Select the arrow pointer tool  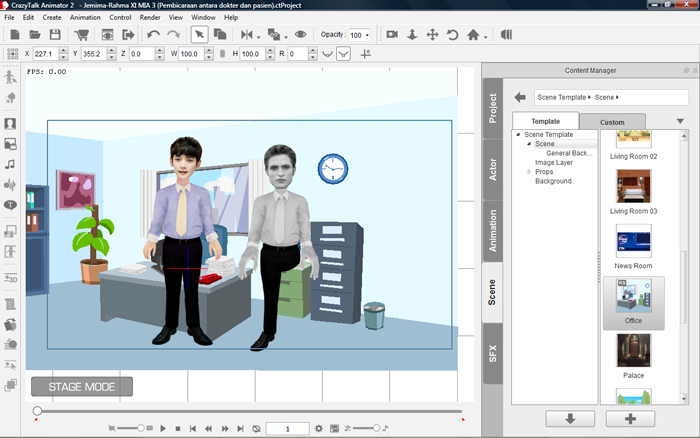pos(199,35)
